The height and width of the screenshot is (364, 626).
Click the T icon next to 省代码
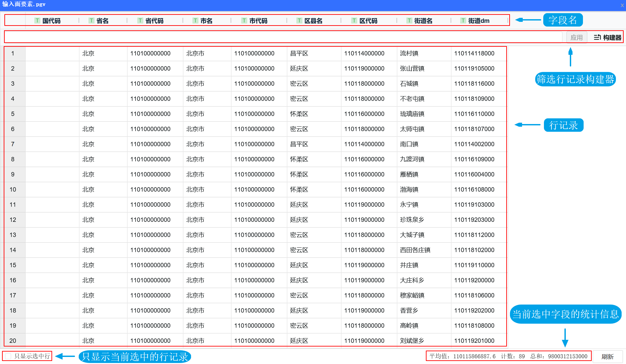(x=140, y=21)
